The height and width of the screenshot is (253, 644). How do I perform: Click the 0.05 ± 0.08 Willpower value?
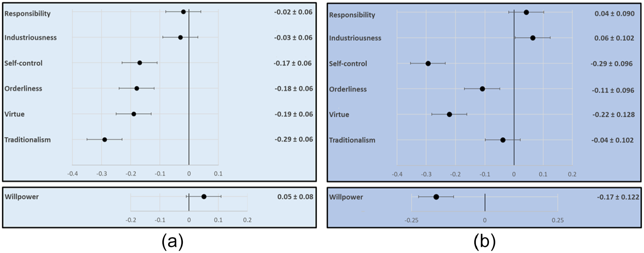click(295, 197)
